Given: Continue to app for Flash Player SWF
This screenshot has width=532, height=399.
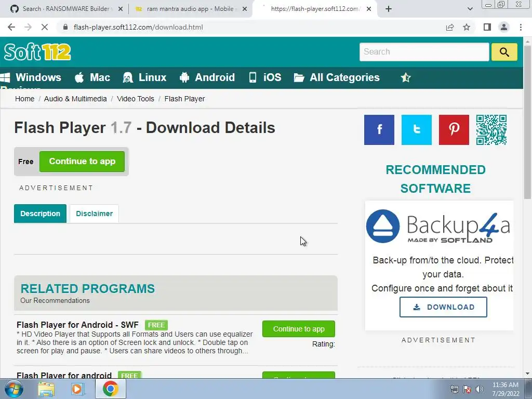Looking at the screenshot, I should 299,329.
